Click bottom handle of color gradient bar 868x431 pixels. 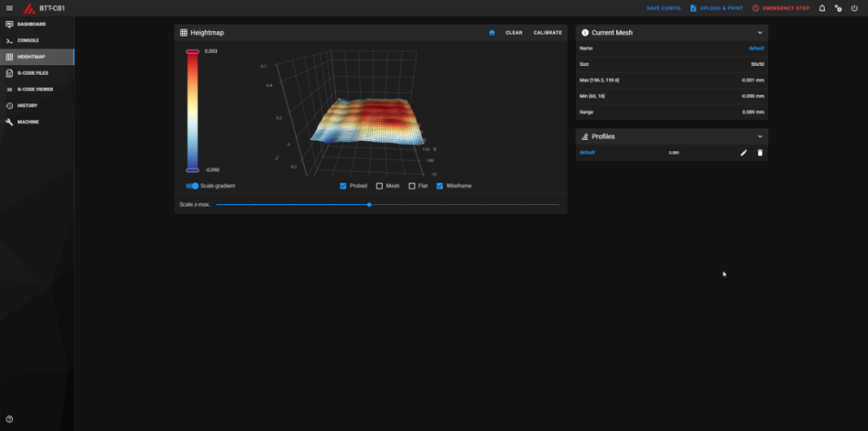(x=192, y=170)
